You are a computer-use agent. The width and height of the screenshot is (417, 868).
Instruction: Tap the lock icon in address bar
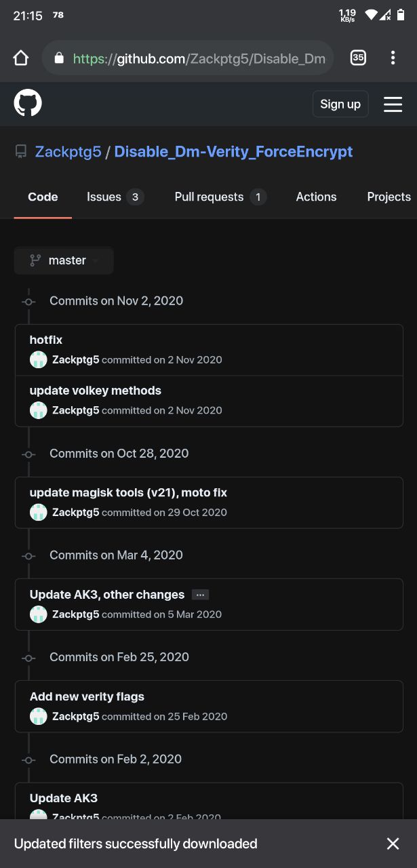click(59, 58)
